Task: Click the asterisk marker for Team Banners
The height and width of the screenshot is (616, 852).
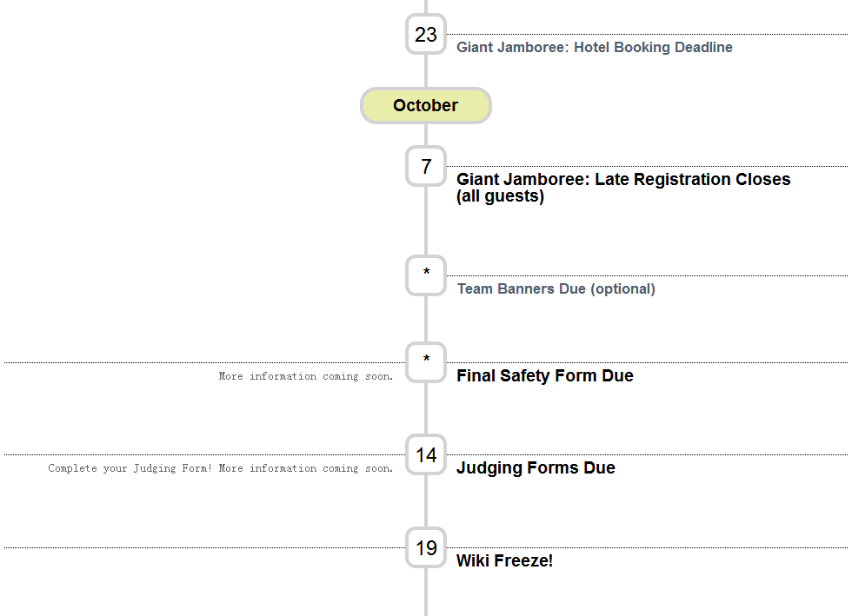Action: 426,275
